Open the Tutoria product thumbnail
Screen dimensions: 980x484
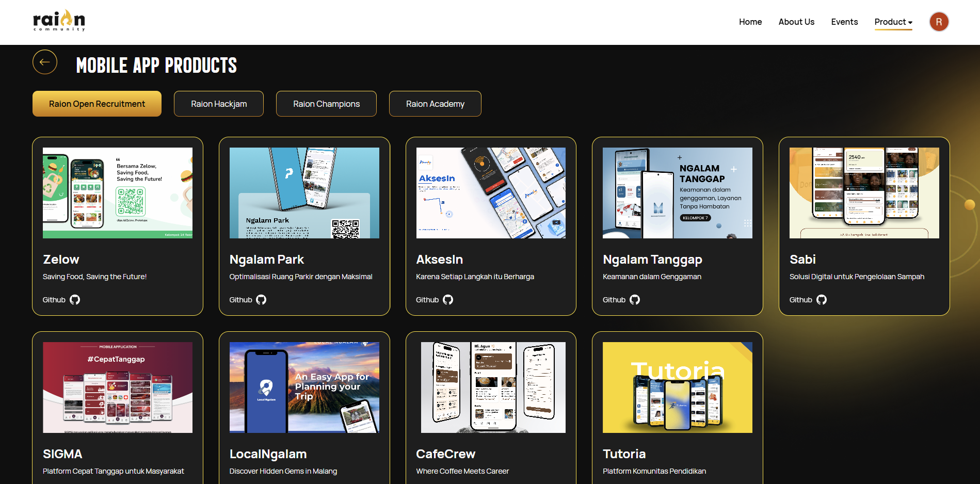[678, 388]
